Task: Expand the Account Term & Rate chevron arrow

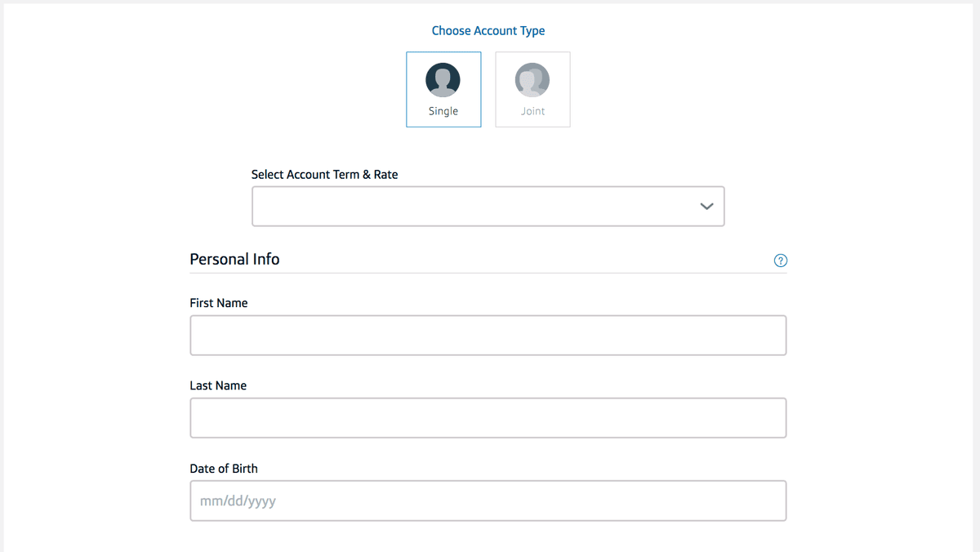Action: tap(706, 207)
